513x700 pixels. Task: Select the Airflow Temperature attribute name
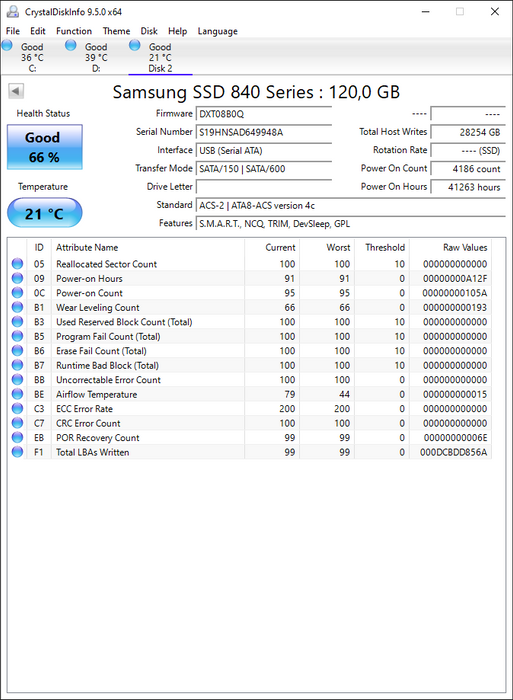[x=96, y=394]
